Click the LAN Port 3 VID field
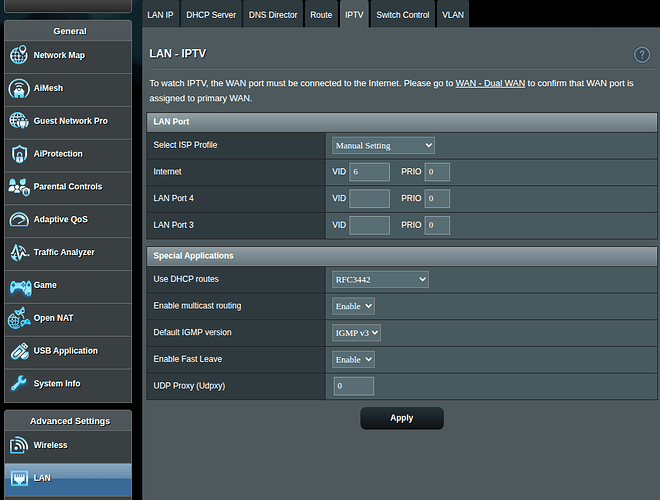Image resolution: width=660 pixels, height=500 pixels. 369,225
